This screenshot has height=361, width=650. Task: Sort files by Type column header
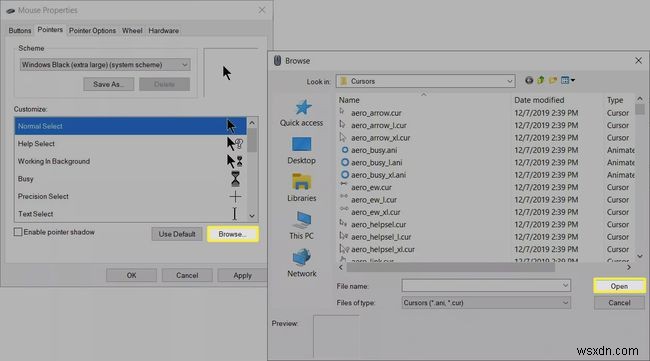pos(619,100)
